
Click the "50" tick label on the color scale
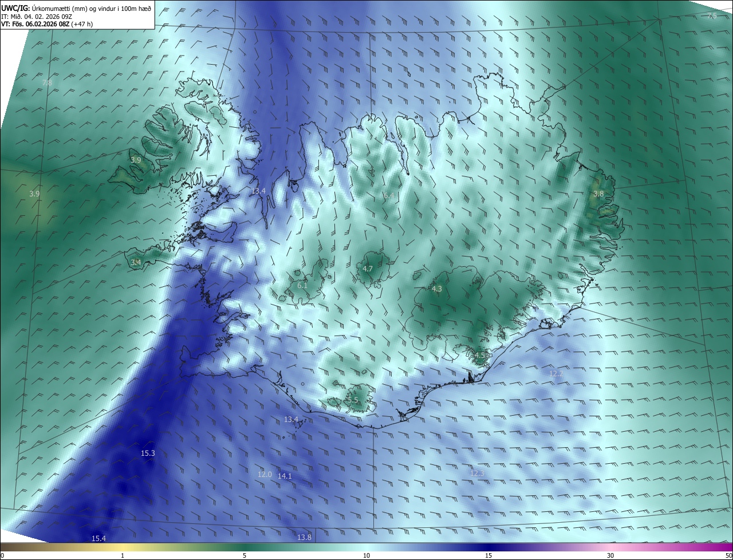click(728, 555)
